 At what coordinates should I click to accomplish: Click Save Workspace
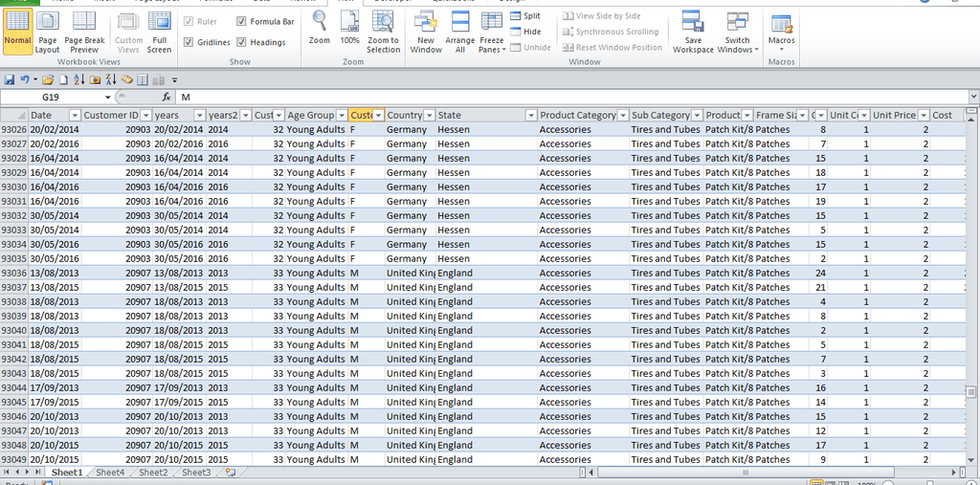(693, 33)
